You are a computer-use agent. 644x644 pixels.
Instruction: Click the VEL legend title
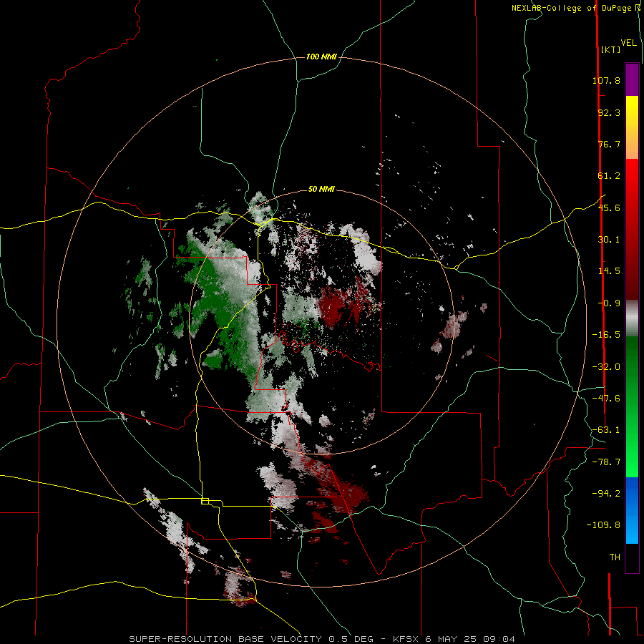[x=628, y=43]
